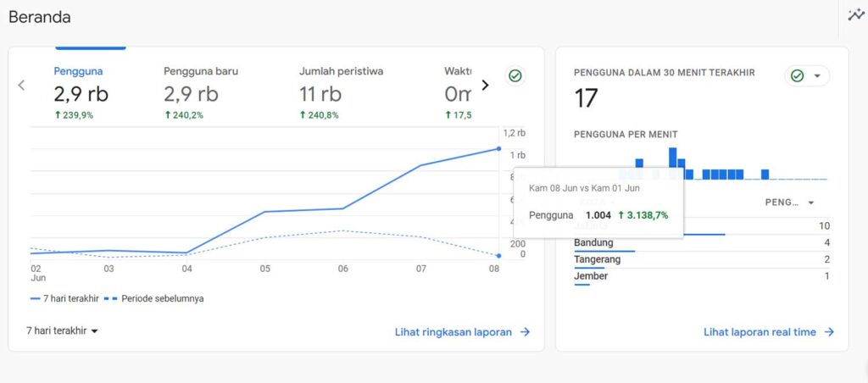The width and height of the screenshot is (868, 383).
Task: Open the PENG... column metric dropdown
Action: [790, 203]
